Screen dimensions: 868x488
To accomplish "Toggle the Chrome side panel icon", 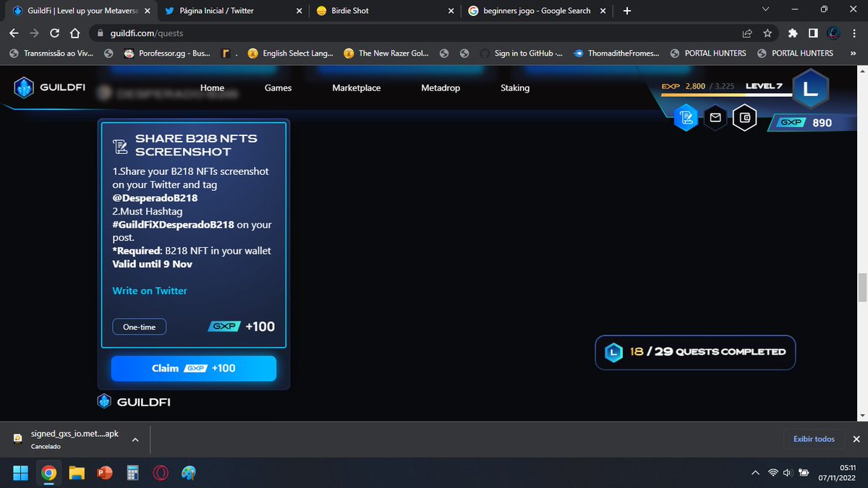I will pos(813,33).
